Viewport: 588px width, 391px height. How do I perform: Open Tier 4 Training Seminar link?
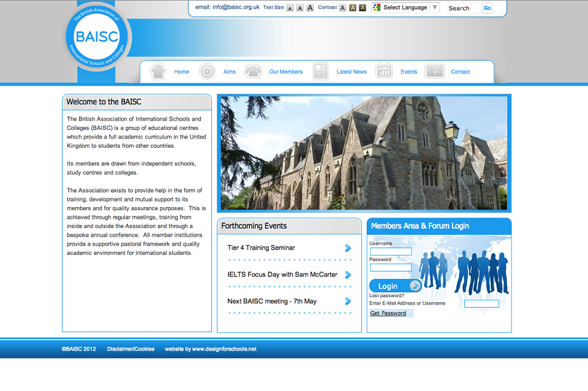click(261, 248)
